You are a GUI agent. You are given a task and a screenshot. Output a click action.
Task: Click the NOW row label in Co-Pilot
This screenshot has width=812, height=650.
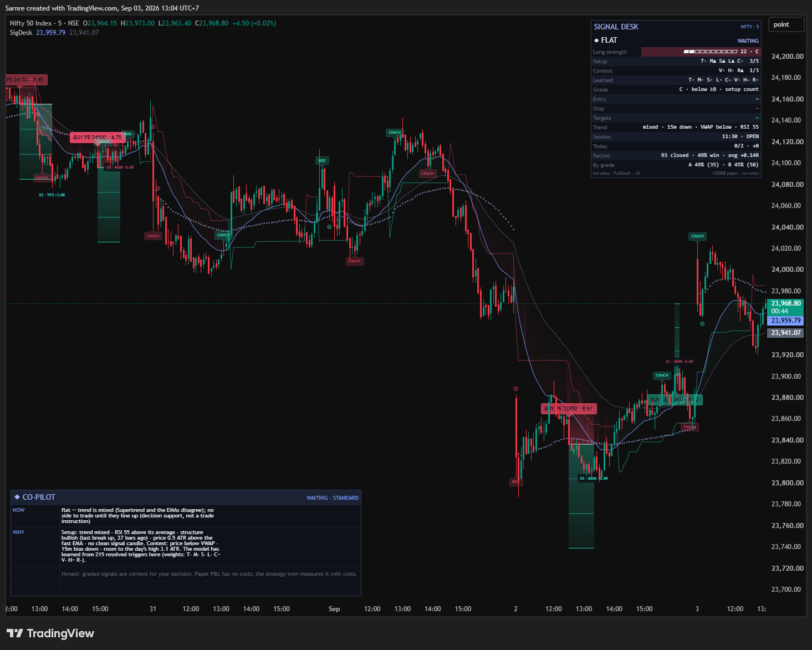[19, 510]
